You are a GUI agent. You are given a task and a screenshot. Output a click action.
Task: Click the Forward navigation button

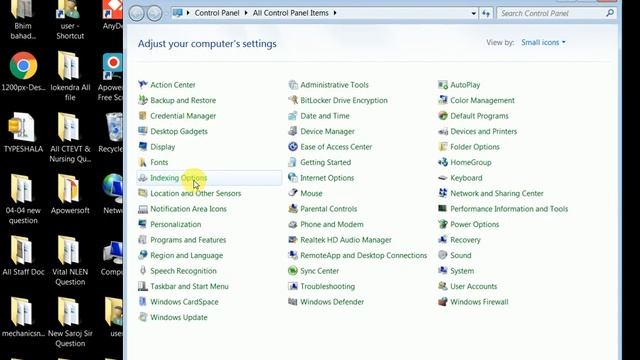click(x=154, y=13)
